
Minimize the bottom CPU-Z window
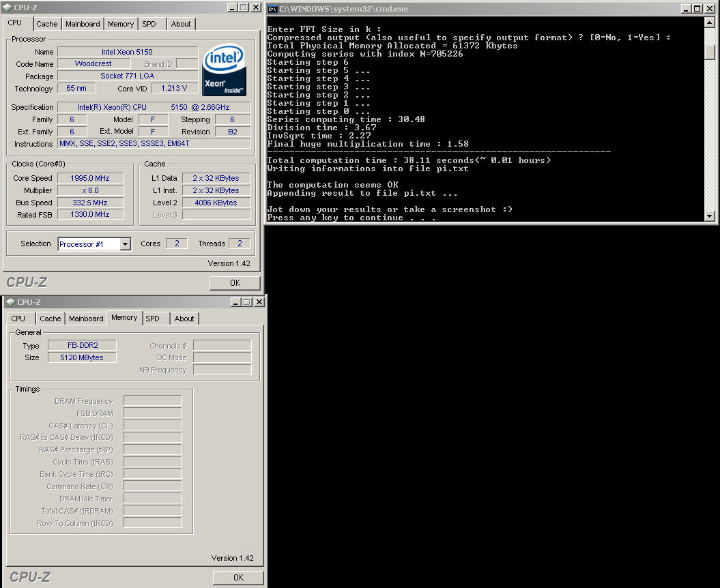pyautogui.click(x=235, y=302)
